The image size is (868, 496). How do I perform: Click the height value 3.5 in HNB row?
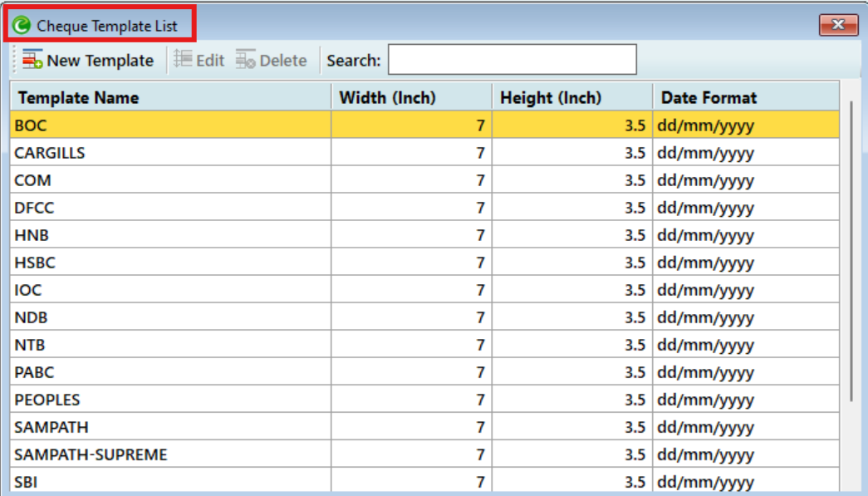click(635, 235)
